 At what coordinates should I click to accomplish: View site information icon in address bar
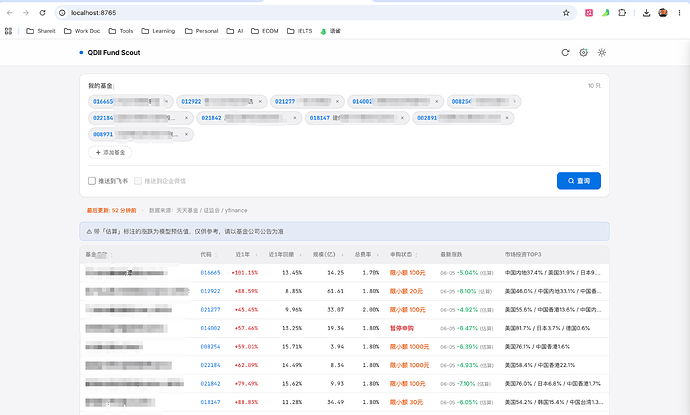click(62, 13)
